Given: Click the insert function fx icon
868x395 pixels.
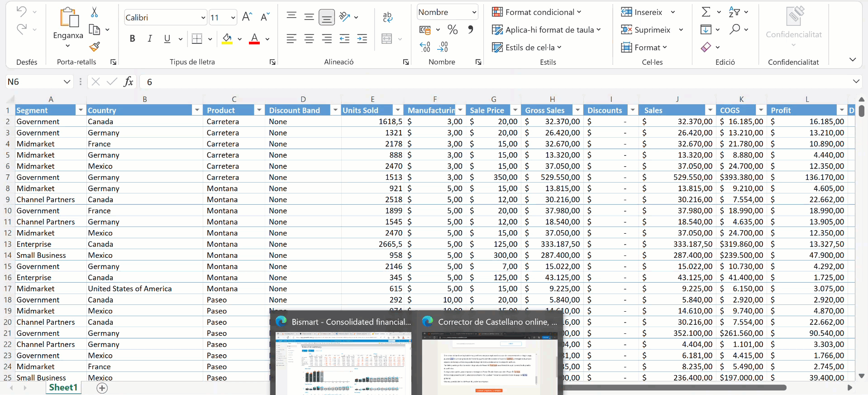Looking at the screenshot, I should (129, 82).
